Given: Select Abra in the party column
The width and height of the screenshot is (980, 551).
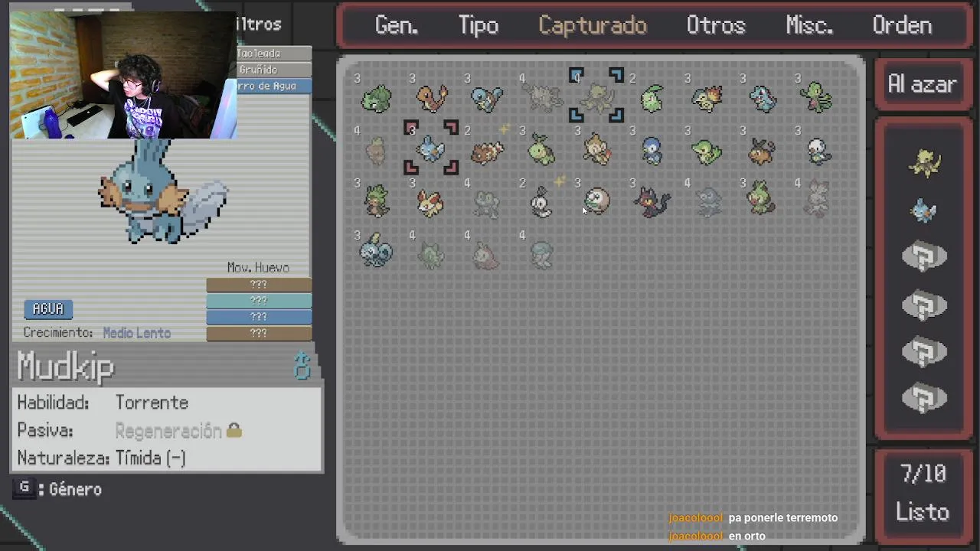Looking at the screenshot, I should pos(924,163).
